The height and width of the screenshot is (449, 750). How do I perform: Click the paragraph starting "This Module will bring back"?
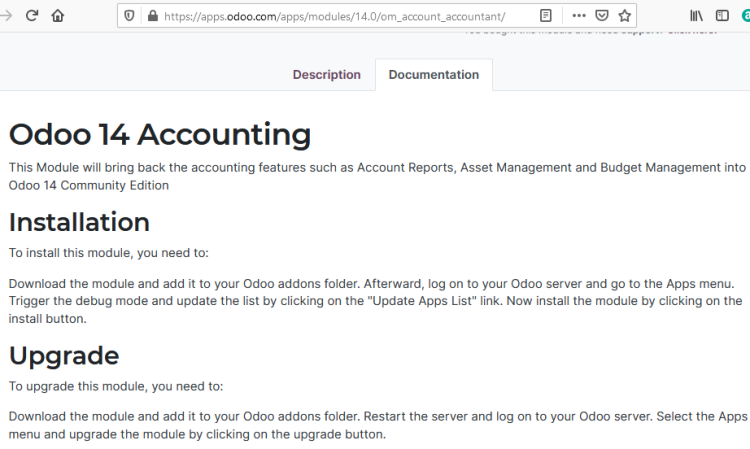point(377,176)
